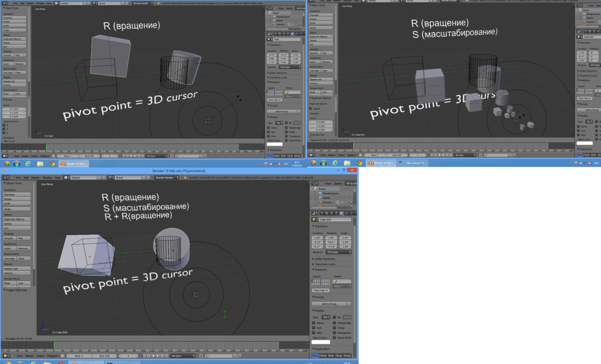Expand the Delta Transform panel in bottom window
601x364 pixels.
point(324,259)
